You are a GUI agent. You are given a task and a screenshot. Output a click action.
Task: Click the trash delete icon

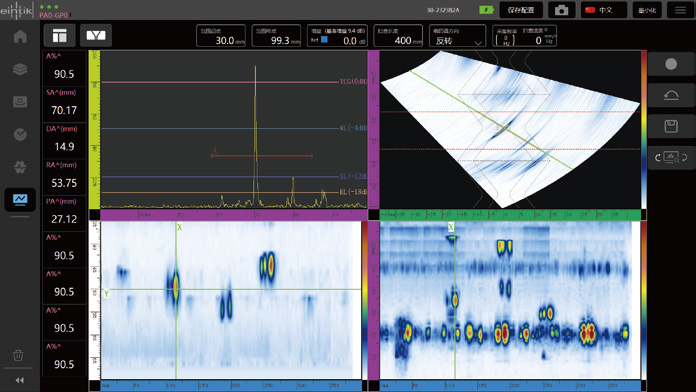(18, 355)
